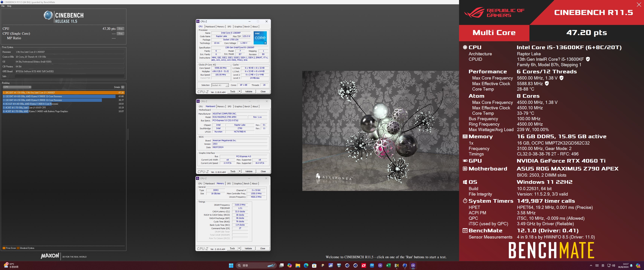Click the Republic of Gamers logo
Image resolution: width=644 pixels, height=270 pixels.
pos(494,13)
